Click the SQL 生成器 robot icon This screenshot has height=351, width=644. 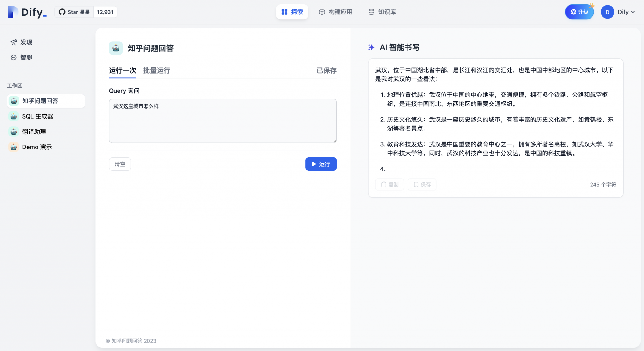pos(14,116)
